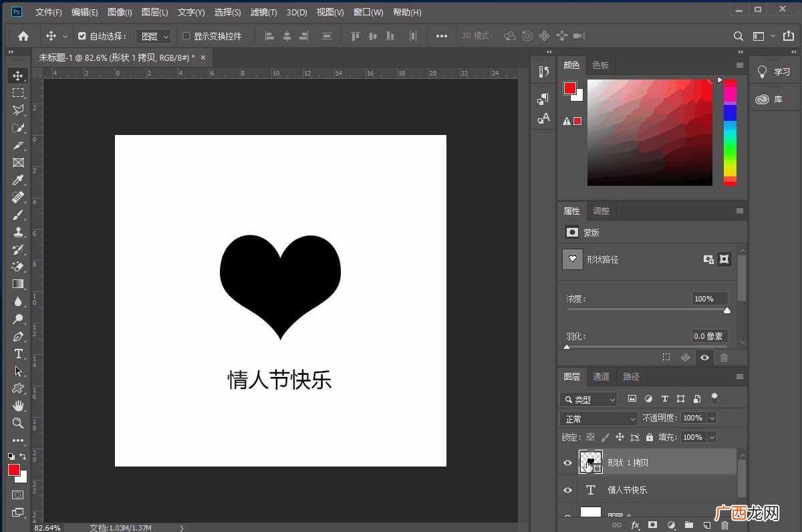
Task: Select the Polygonal Lasso tool
Action: 18,110
